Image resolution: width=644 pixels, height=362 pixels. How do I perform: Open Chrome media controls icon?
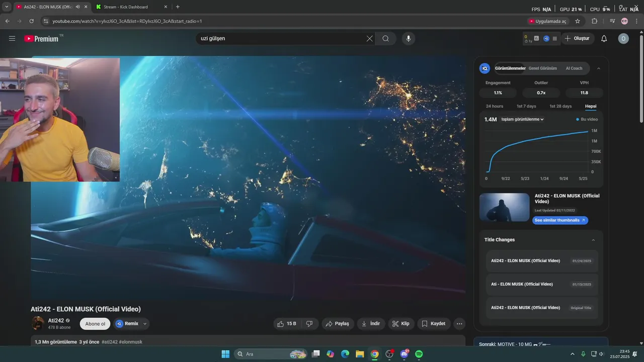click(x=612, y=21)
